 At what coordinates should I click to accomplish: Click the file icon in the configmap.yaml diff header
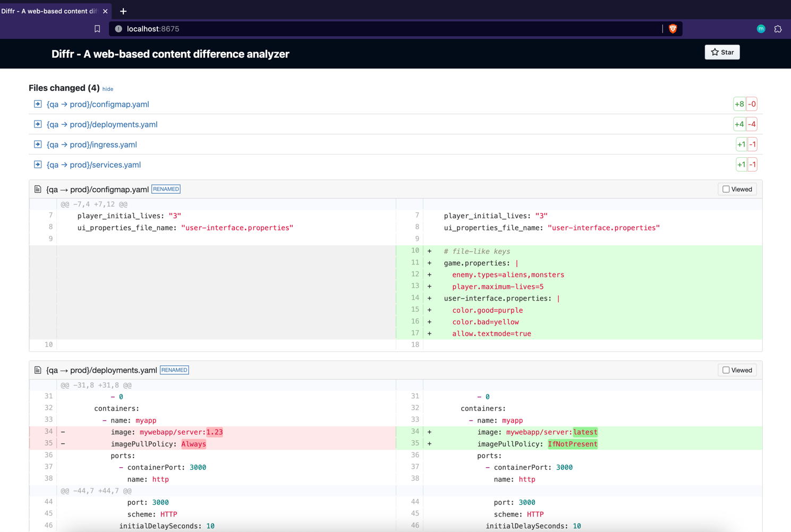(38, 189)
